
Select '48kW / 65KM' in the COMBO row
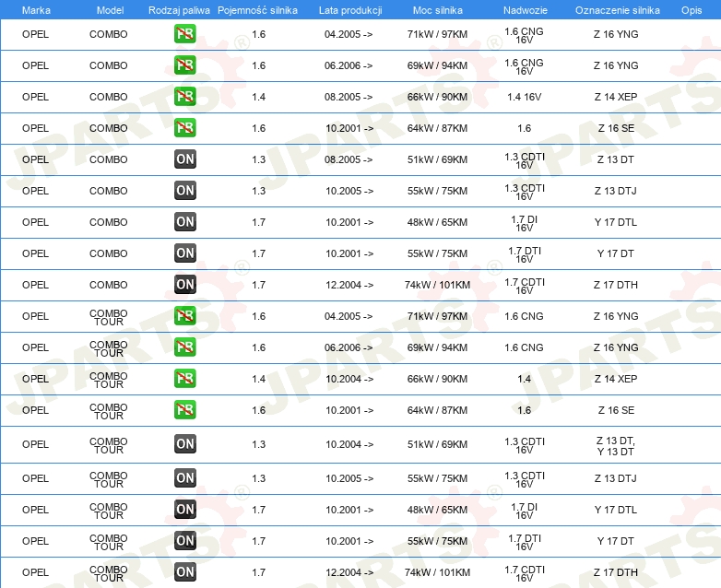point(437,222)
